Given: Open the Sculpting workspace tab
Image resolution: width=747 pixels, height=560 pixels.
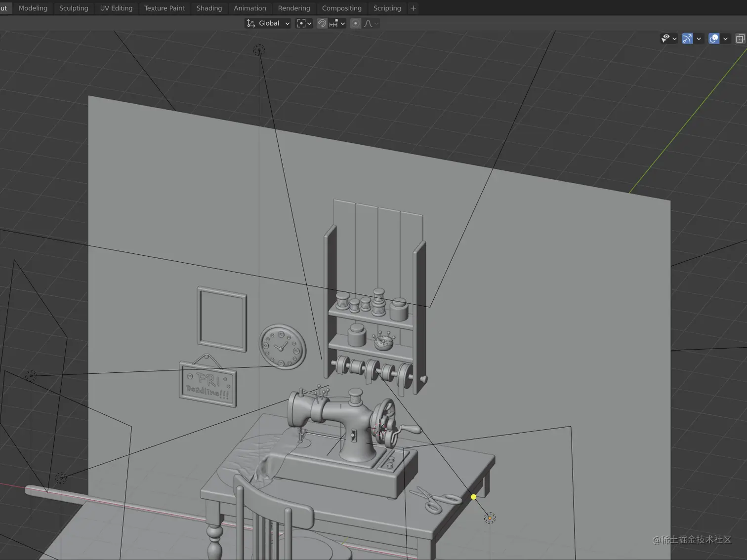Looking at the screenshot, I should pyautogui.click(x=74, y=8).
